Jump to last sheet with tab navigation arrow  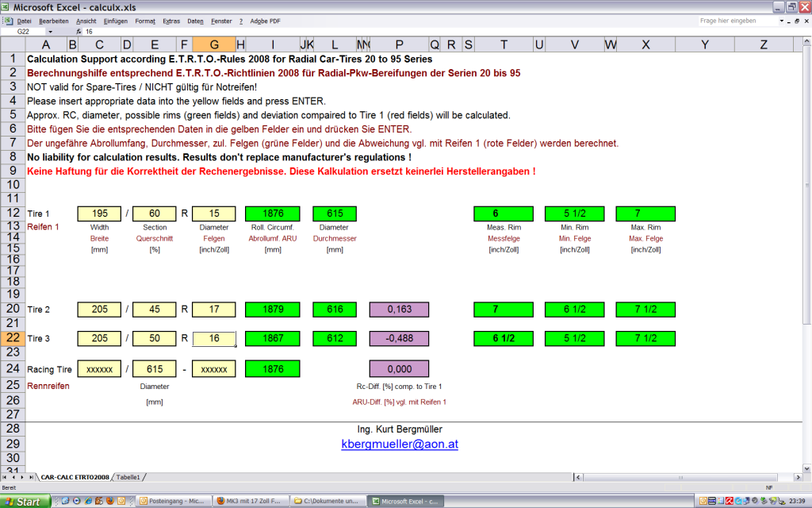33,477
